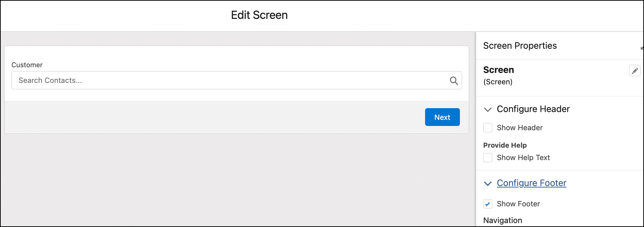Click the Show Footer label text
Screen dimensions: 644x227
(x=518, y=204)
